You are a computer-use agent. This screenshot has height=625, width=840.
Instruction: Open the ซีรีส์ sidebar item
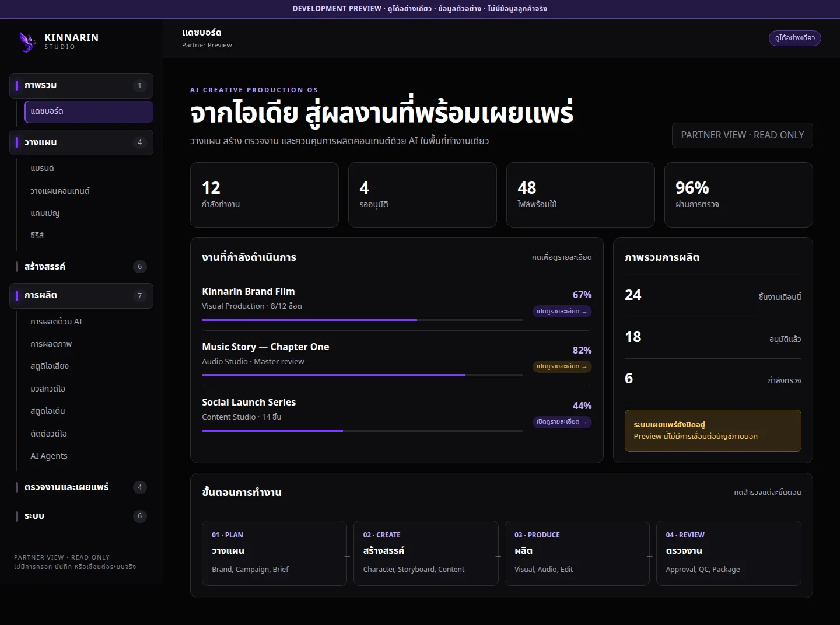(89, 236)
